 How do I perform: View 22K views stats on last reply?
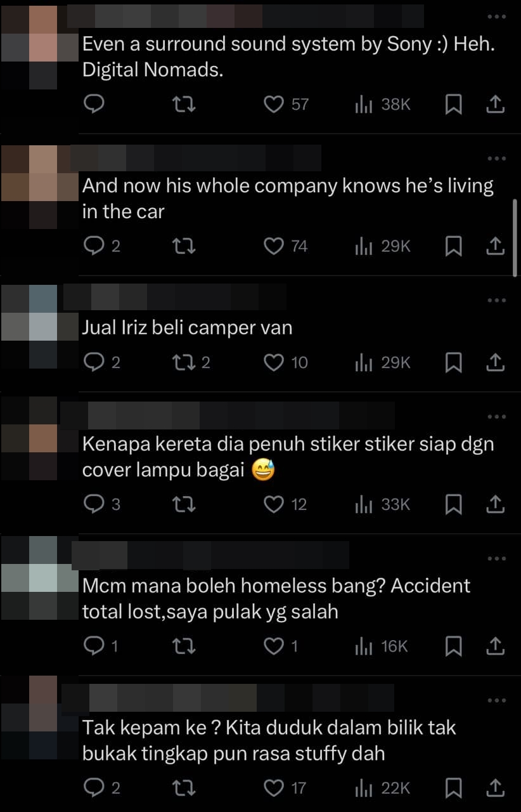coord(383,789)
